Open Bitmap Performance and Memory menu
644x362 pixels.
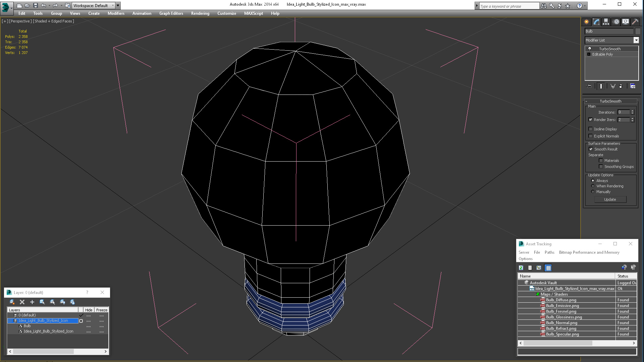tap(589, 252)
